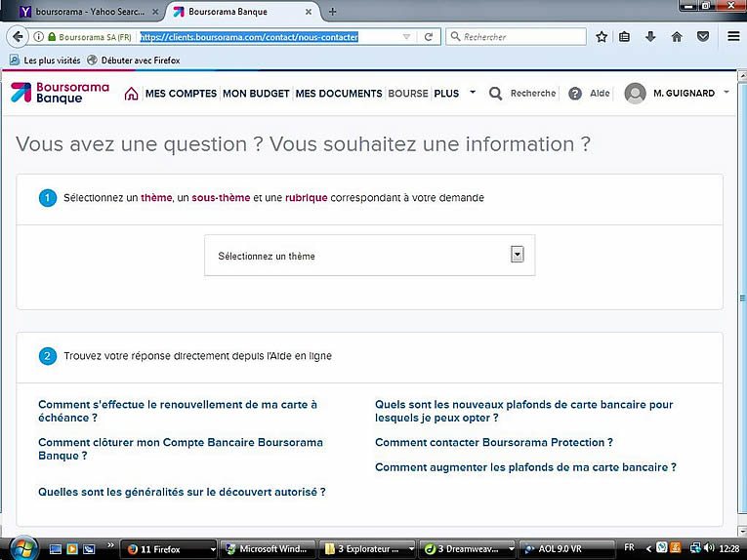Click the home icon in Boursorama navigation
This screenshot has width=747, height=560.
[131, 94]
